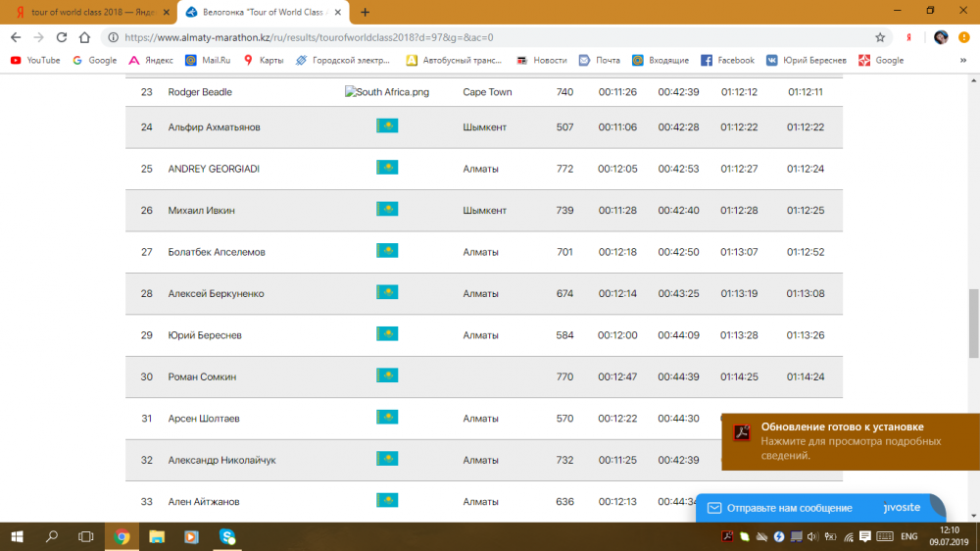980x551 pixels.
Task: Click the Yandex extension icon in toolbar
Action: pos(910,37)
